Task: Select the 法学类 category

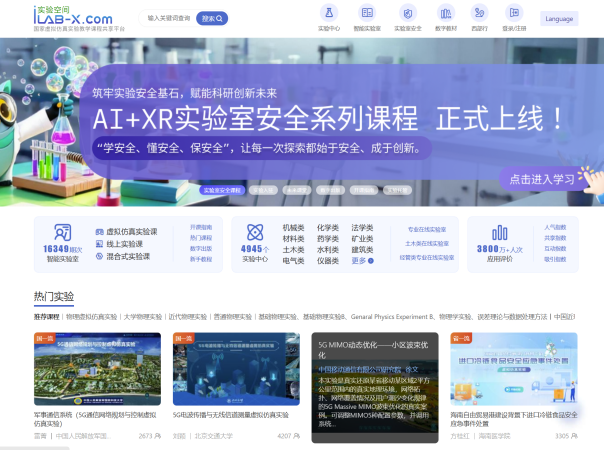Action: point(362,228)
